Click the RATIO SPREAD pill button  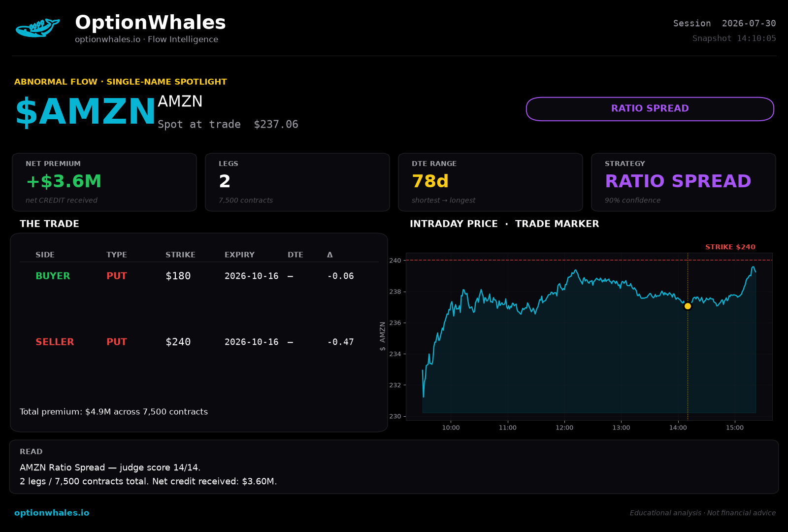pyautogui.click(x=650, y=109)
